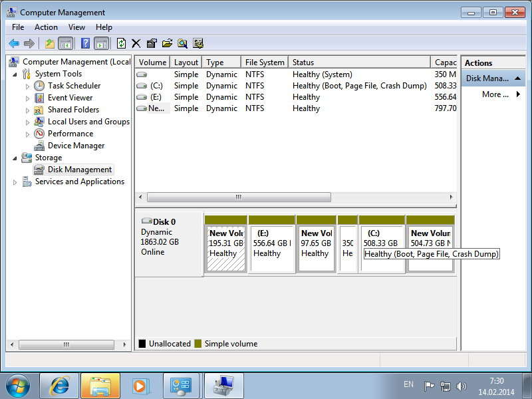Sort by the Type column header
Viewport: 532px width, 399px height.
point(221,63)
